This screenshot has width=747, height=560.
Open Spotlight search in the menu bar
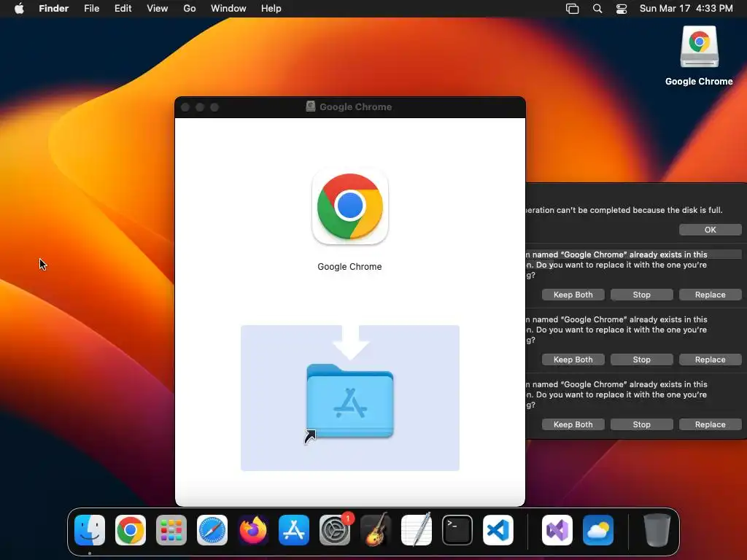(597, 9)
